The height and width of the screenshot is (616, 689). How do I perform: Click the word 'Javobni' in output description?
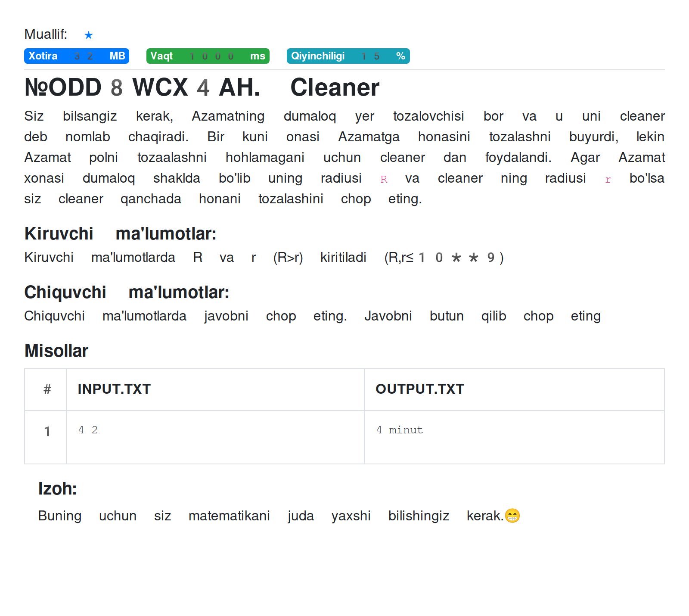(x=388, y=316)
